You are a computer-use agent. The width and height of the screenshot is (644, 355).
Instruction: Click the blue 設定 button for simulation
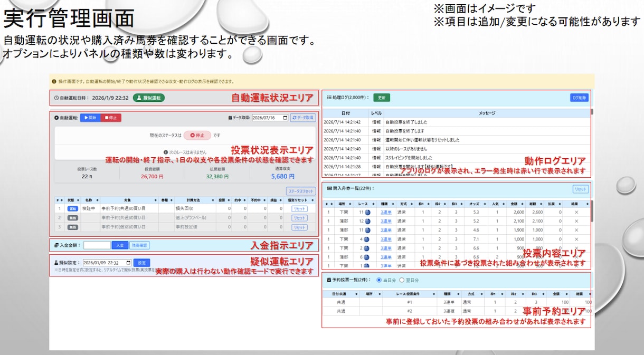[141, 262]
